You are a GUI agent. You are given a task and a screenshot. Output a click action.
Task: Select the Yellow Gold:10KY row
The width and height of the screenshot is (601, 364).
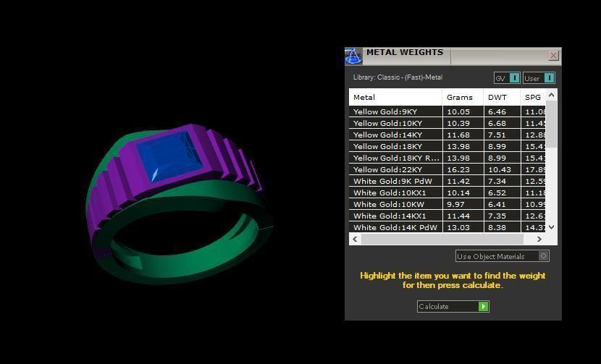(447, 123)
